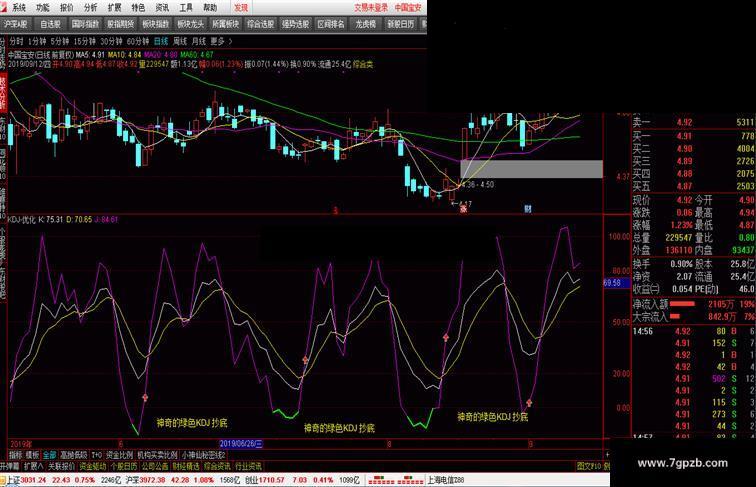Click the 板块龙头 toolbar button
This screenshot has height=487, width=756.
pos(190,24)
